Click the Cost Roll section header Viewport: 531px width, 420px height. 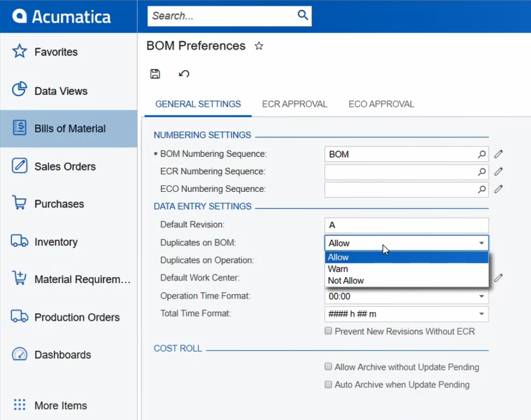[178, 349]
